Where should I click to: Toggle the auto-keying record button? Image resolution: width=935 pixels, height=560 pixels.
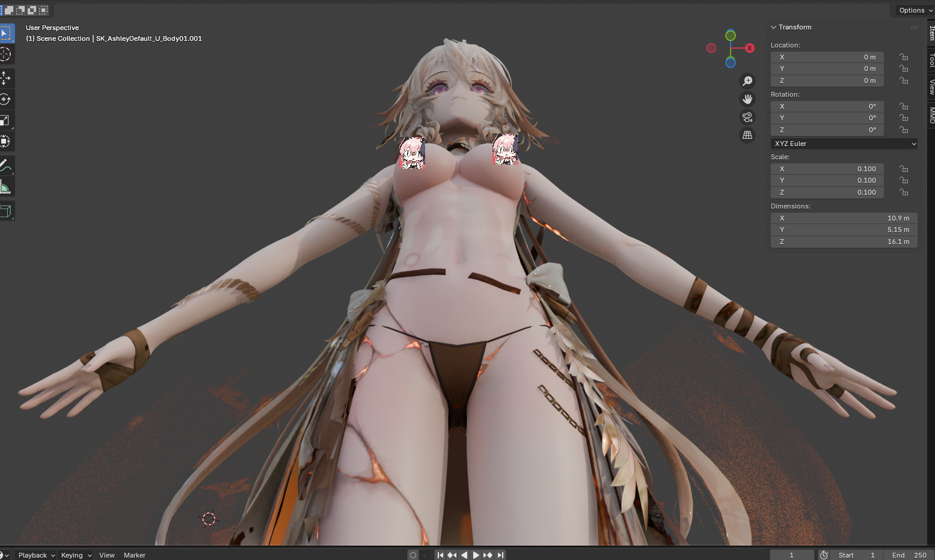coord(413,555)
